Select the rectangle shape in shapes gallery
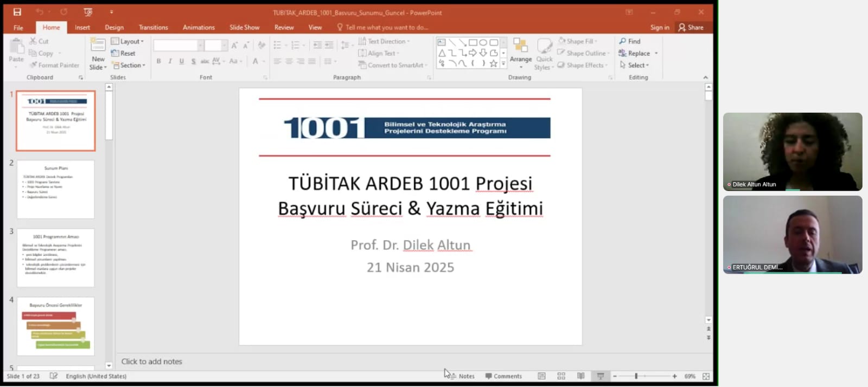 (x=473, y=42)
